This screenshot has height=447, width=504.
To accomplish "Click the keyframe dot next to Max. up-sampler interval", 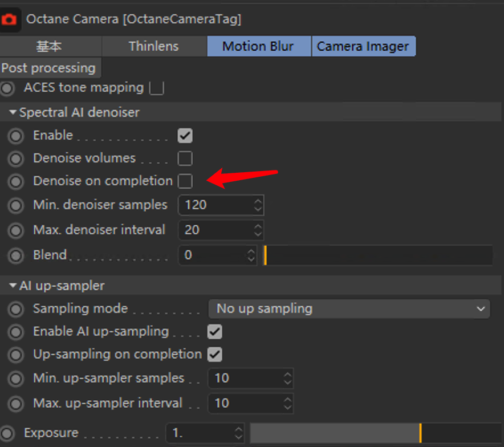I will (x=16, y=404).
